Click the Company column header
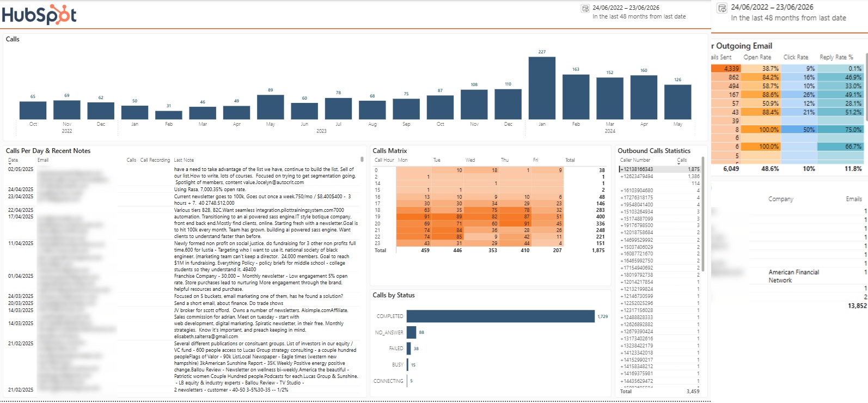The image size is (868, 403). tap(781, 199)
